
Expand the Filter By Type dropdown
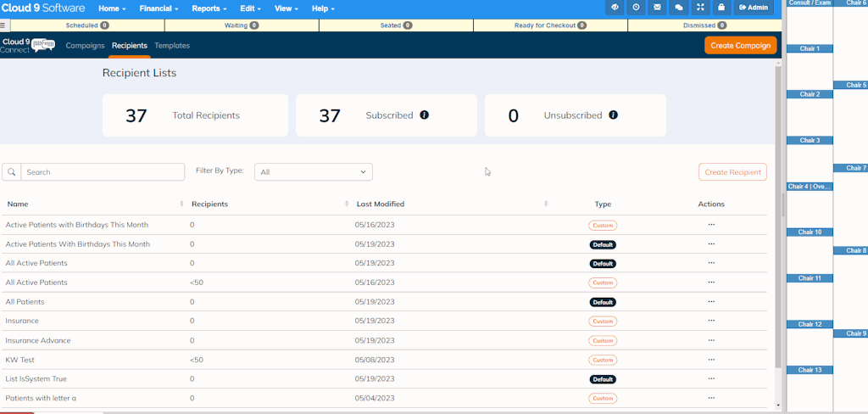[314, 172]
